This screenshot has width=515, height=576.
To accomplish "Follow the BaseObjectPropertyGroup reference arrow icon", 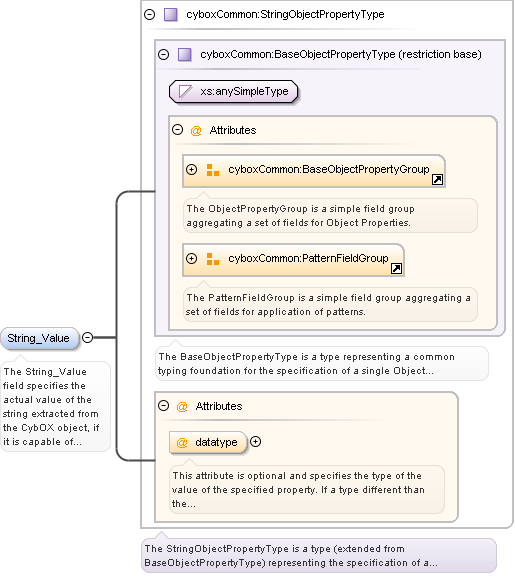I will pyautogui.click(x=437, y=179).
